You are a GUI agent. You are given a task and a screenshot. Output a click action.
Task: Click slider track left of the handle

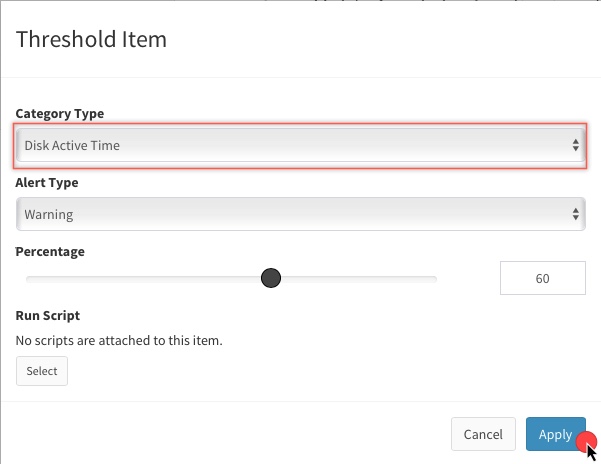click(144, 279)
